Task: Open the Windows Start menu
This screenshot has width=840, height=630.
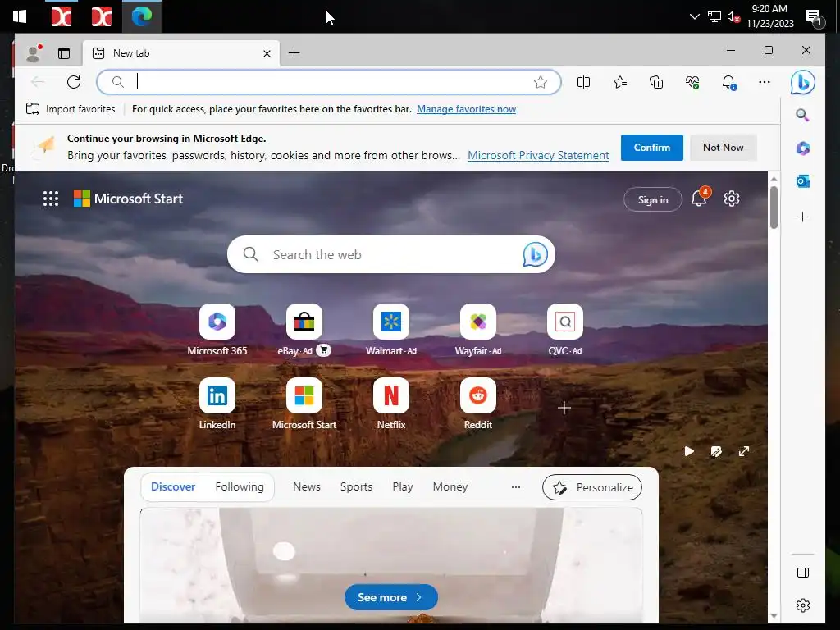Action: point(20,16)
